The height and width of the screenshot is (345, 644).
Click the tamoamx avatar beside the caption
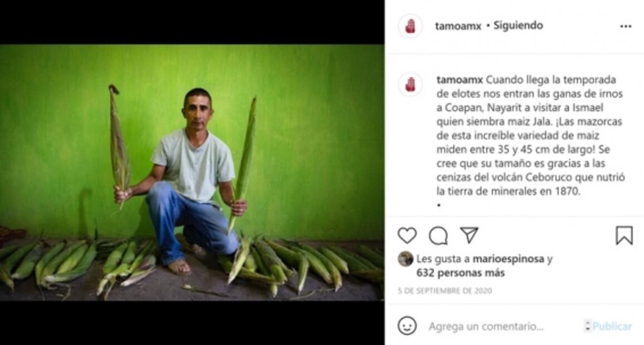click(410, 85)
